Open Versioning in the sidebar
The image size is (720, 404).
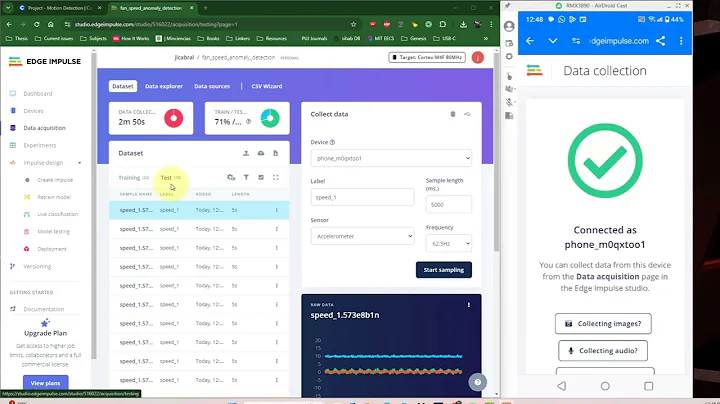pos(37,266)
